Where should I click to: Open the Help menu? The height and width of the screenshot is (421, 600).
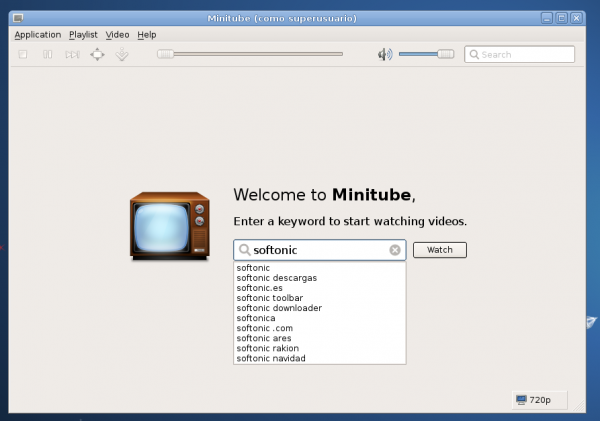point(147,34)
